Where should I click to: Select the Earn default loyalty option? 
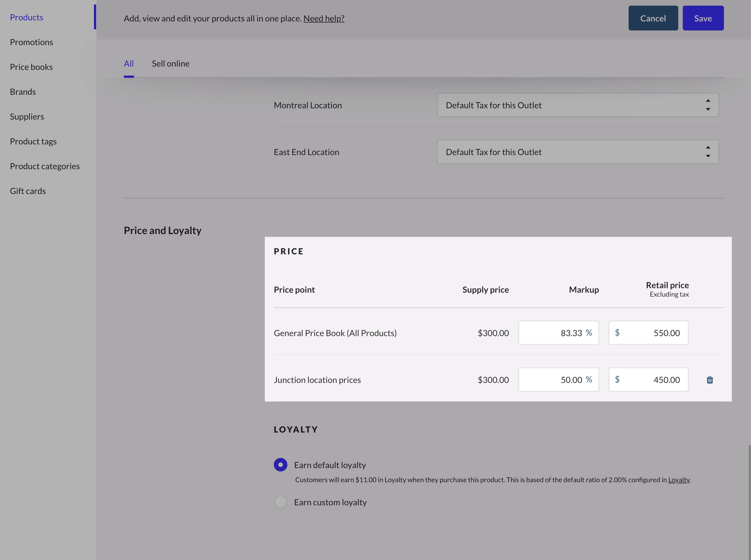280,465
